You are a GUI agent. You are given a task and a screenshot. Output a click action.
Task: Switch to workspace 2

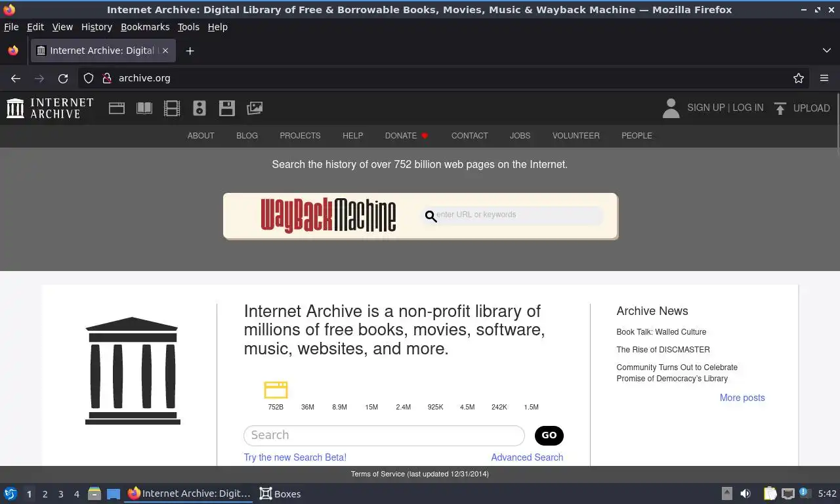tap(45, 494)
